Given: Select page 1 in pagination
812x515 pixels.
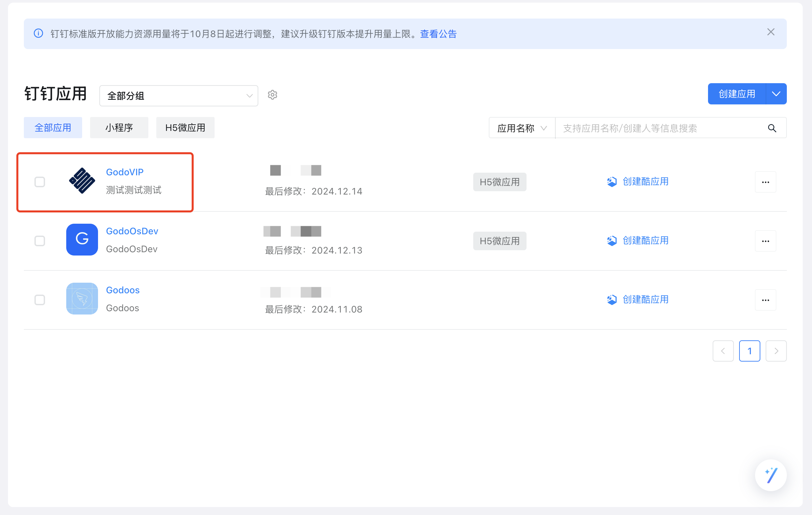Looking at the screenshot, I should tap(750, 351).
